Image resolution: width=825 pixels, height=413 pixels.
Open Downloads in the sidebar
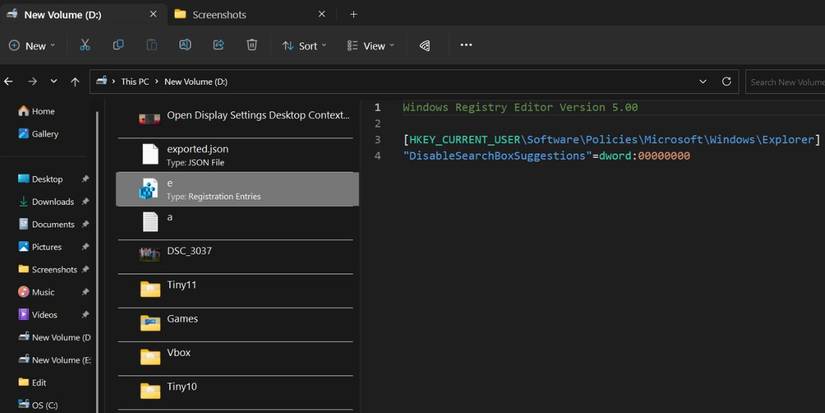click(x=52, y=202)
